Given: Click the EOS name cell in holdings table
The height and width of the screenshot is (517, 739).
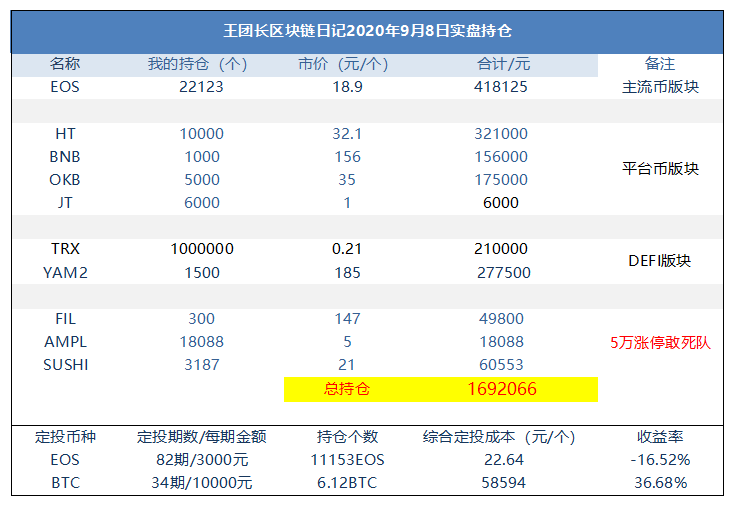Looking at the screenshot, I should point(65,87).
